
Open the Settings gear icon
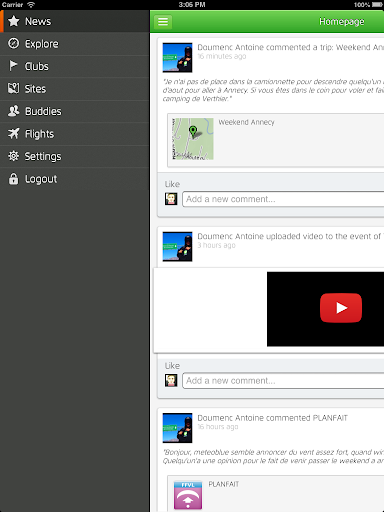[14, 156]
